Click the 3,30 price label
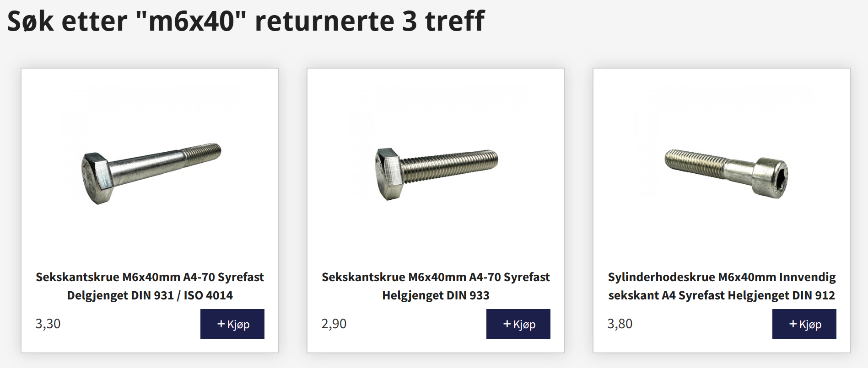This screenshot has width=868, height=368. pyautogui.click(x=48, y=324)
